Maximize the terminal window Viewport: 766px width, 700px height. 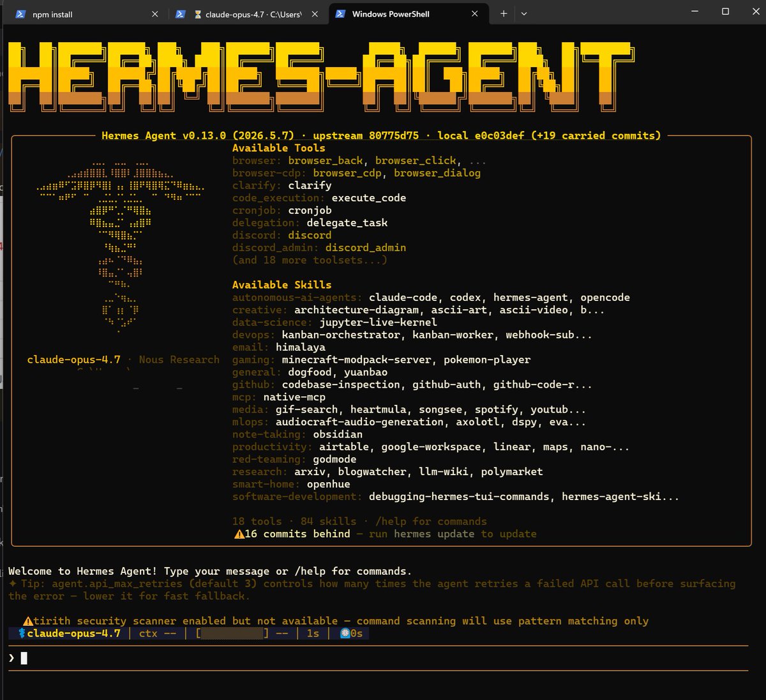[725, 11]
